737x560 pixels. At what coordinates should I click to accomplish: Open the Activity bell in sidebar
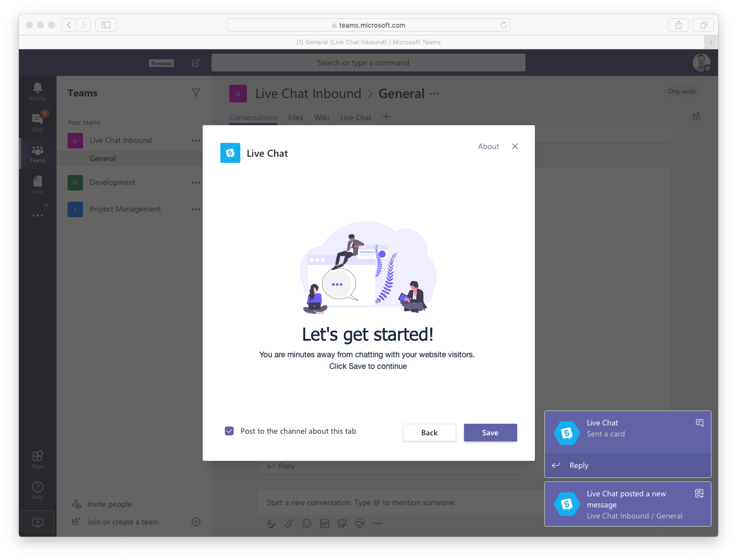[x=38, y=91]
